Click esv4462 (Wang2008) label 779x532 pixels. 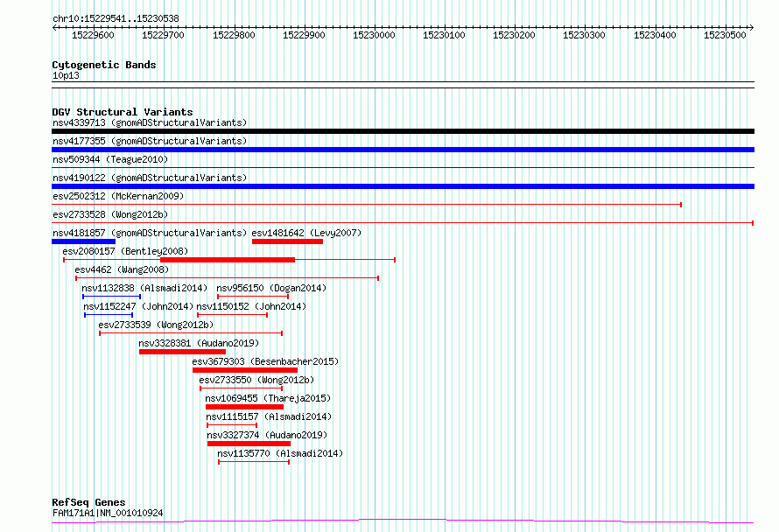122,269
